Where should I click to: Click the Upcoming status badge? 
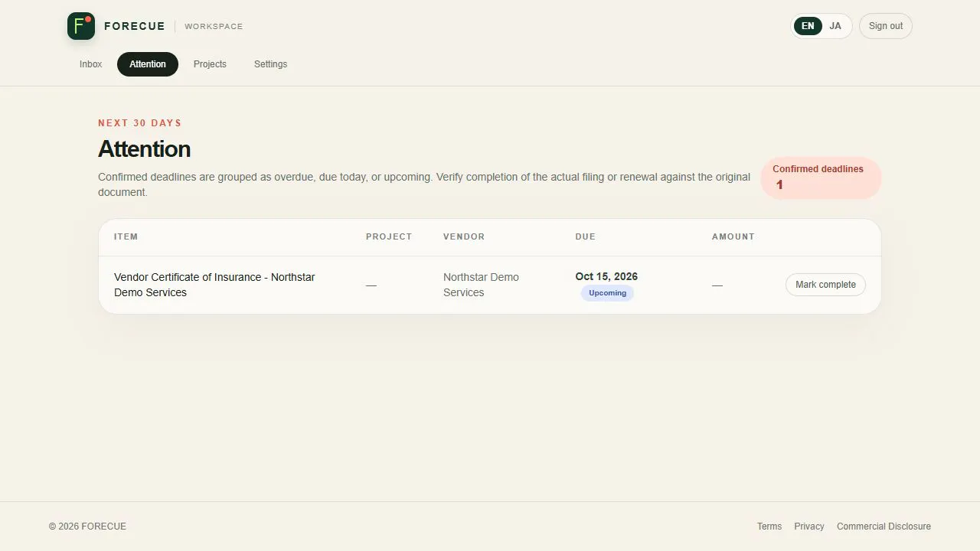pos(607,293)
